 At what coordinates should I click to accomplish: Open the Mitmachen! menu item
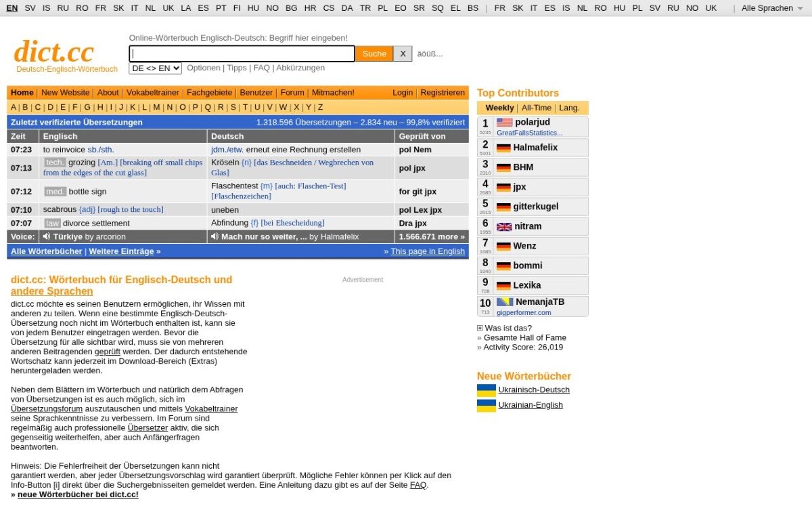click(x=333, y=93)
